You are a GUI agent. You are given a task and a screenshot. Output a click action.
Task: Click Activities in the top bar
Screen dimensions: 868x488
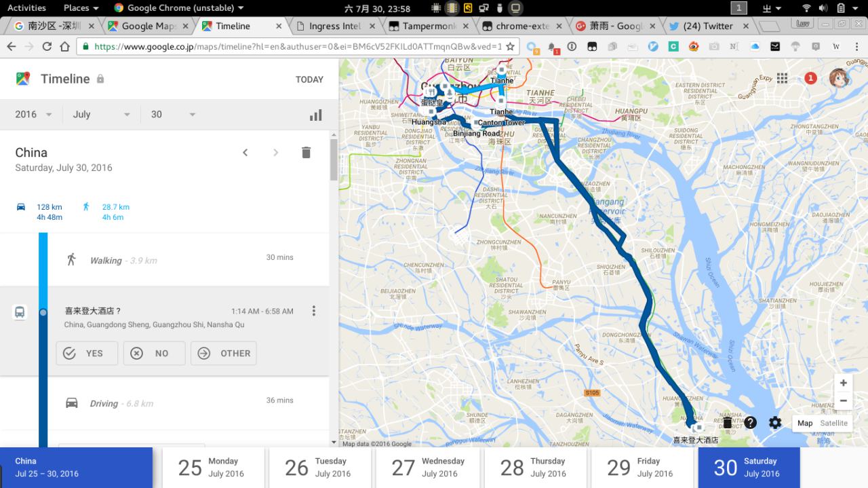(26, 8)
